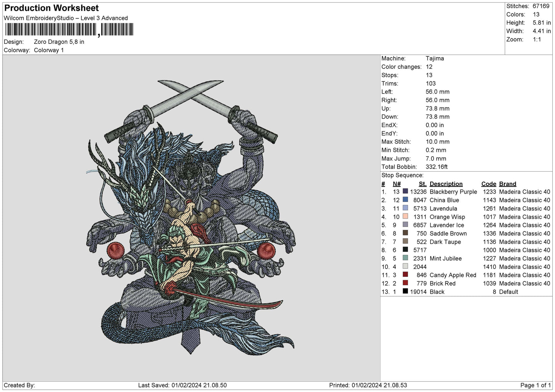Click the "Description" column header
The width and height of the screenshot is (555, 392).
click(x=446, y=184)
